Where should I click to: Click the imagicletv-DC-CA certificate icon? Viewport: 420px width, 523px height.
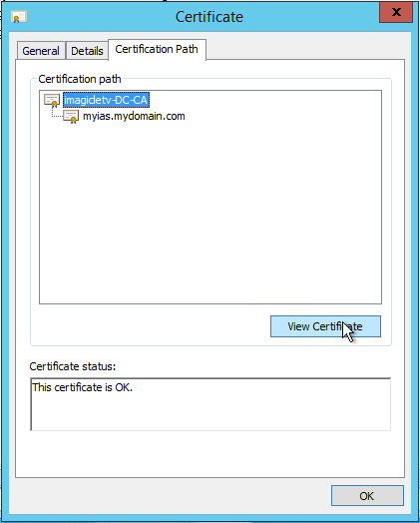pos(53,100)
